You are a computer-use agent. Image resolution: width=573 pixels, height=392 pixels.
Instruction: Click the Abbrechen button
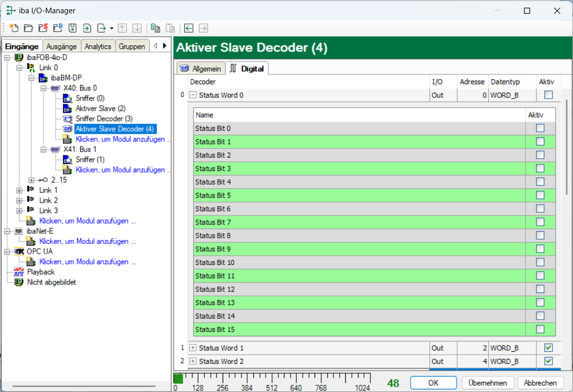click(540, 383)
